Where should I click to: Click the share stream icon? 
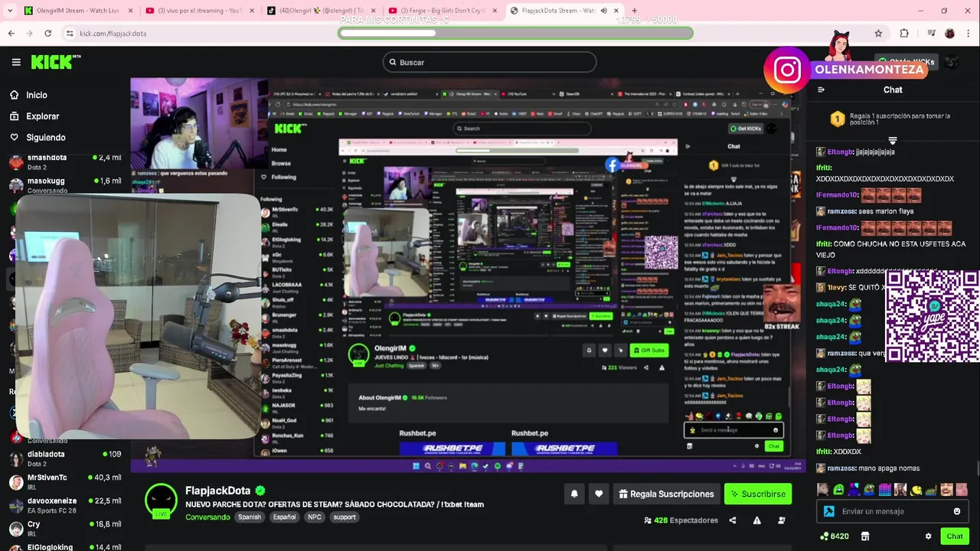coord(733,520)
